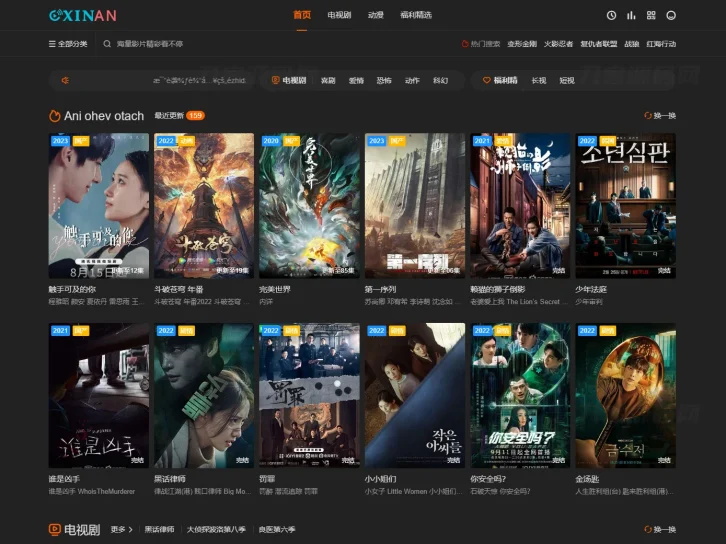Click hot search term 复仇者联盟
Viewport: 726px width, 544px height.
[x=599, y=44]
